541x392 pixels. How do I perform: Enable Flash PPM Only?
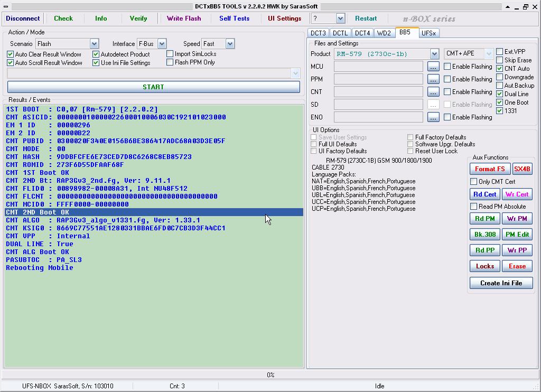(x=170, y=62)
